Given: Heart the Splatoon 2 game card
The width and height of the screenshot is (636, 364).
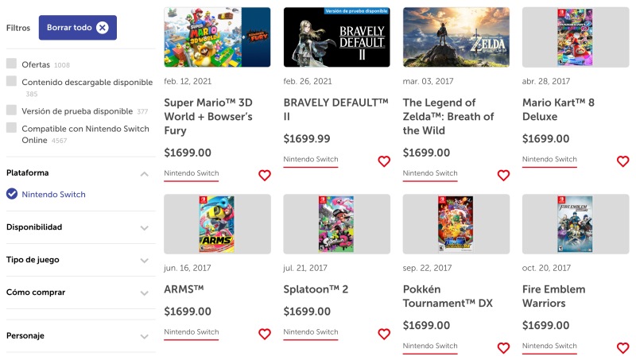Looking at the screenshot, I should click(384, 334).
